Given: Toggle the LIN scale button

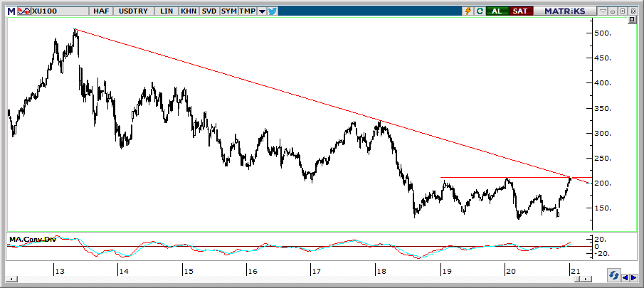Looking at the screenshot, I should [167, 11].
